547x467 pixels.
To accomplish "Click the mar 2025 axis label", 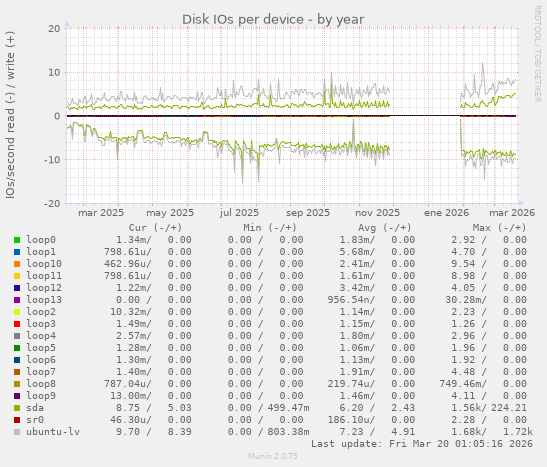I will click(101, 213).
